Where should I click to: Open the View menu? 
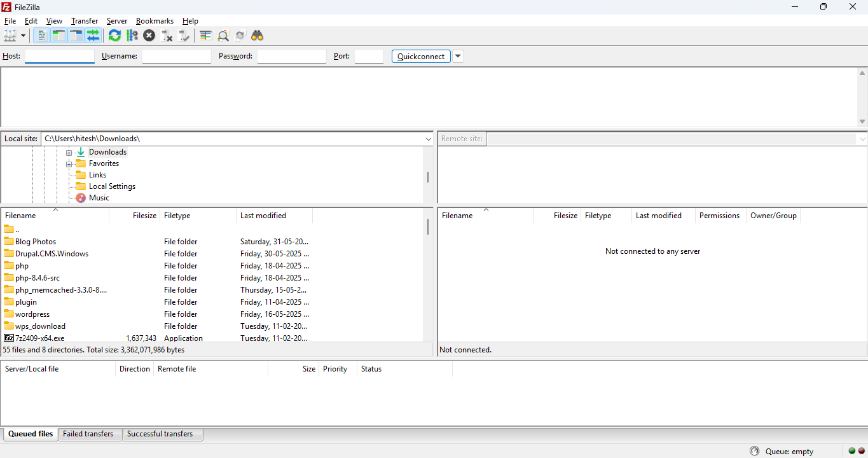coord(54,21)
